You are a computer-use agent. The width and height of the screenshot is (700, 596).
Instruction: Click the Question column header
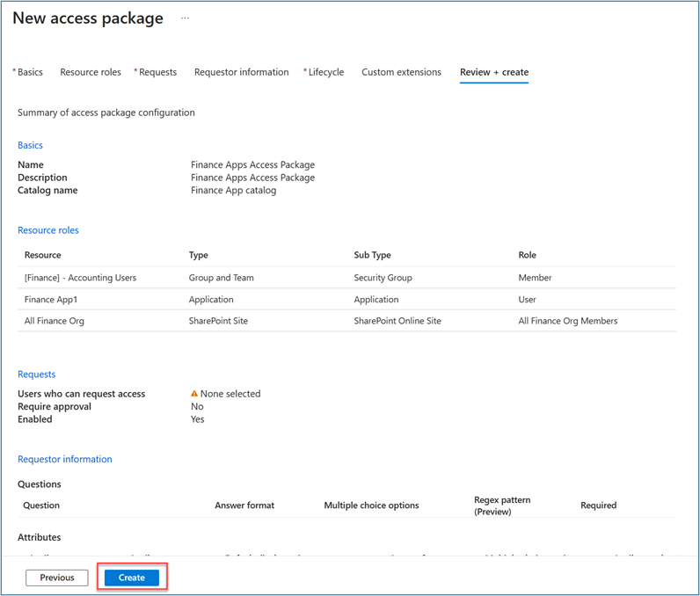click(41, 505)
